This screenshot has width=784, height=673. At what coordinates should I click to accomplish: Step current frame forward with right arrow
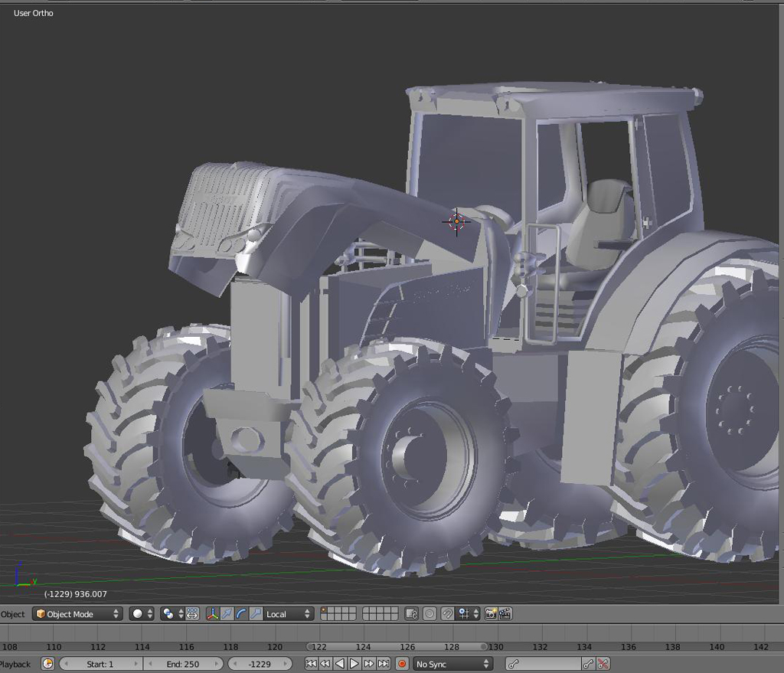[285, 664]
